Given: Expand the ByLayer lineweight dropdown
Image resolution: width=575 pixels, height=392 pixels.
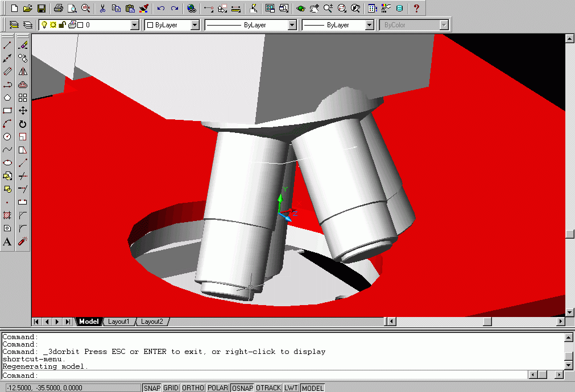Looking at the screenshot, I should pyautogui.click(x=369, y=25).
